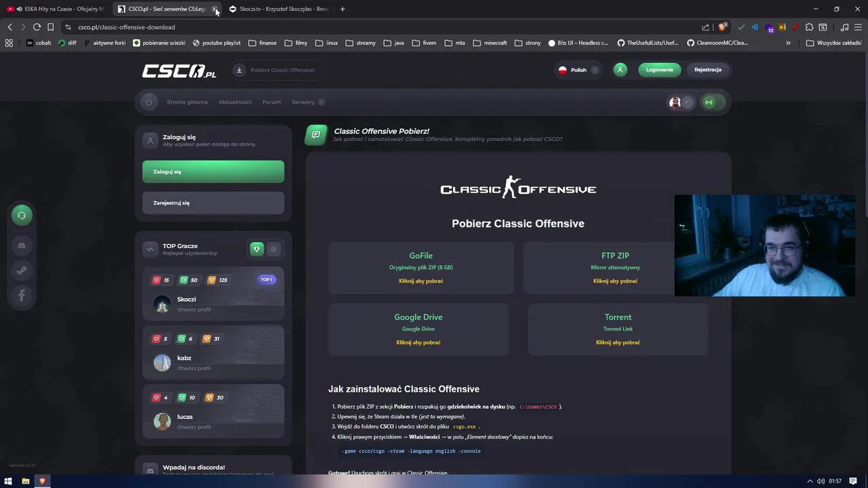
Task: Click the user icon next to Zaloguj się heading
Action: 150,140
